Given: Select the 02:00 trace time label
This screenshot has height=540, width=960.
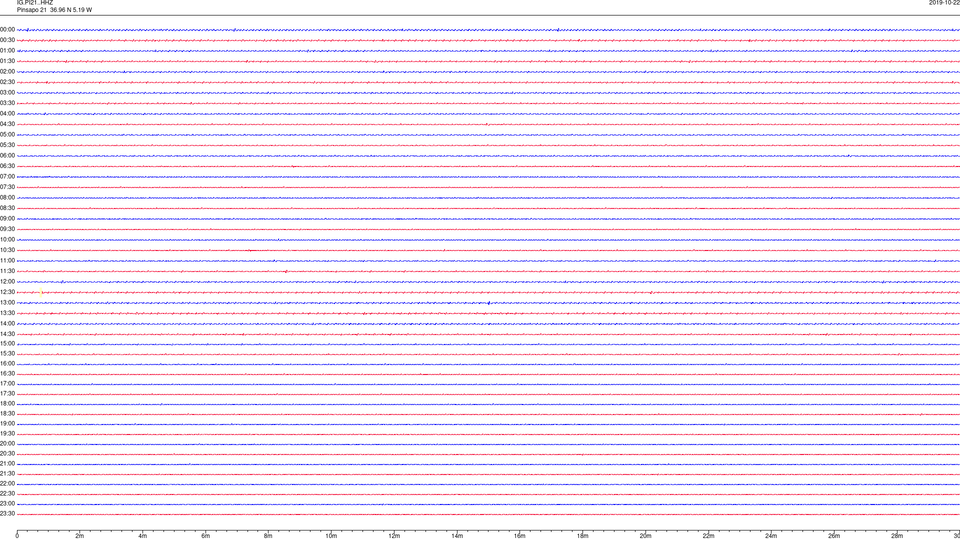Looking at the screenshot, I should point(7,72).
